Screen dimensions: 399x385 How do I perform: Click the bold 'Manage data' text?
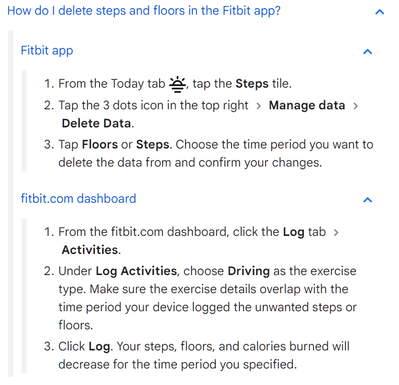coord(307,105)
